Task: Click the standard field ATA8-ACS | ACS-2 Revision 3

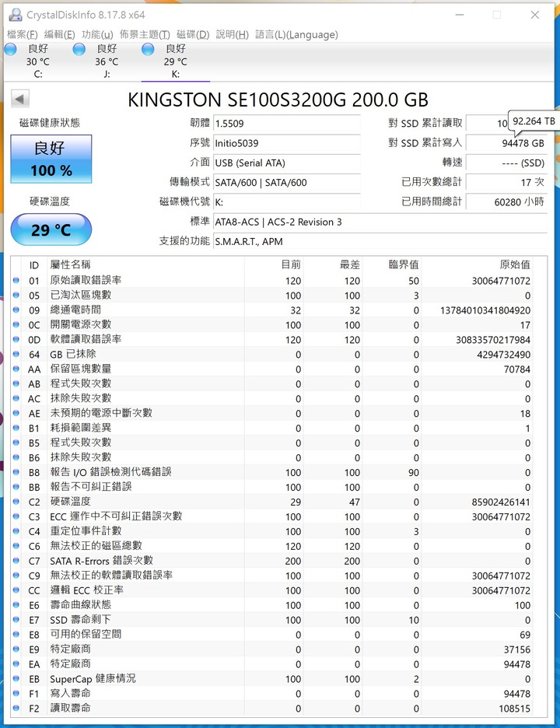Action: 380,222
